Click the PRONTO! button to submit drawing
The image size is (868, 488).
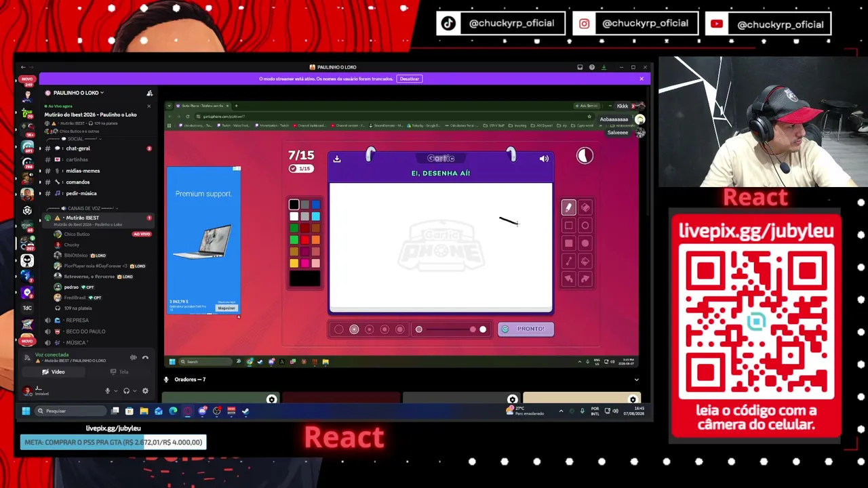[x=526, y=329]
